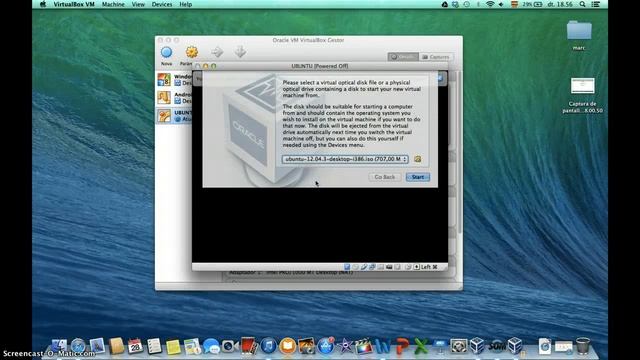Viewport: 640px width, 360px height.
Task: Launch Safari from the Dock
Action: (78, 346)
